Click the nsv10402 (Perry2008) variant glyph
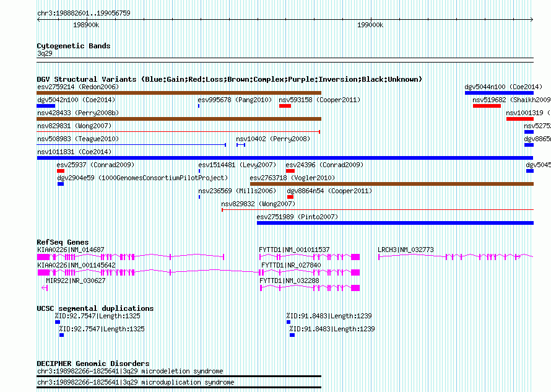 point(241,145)
